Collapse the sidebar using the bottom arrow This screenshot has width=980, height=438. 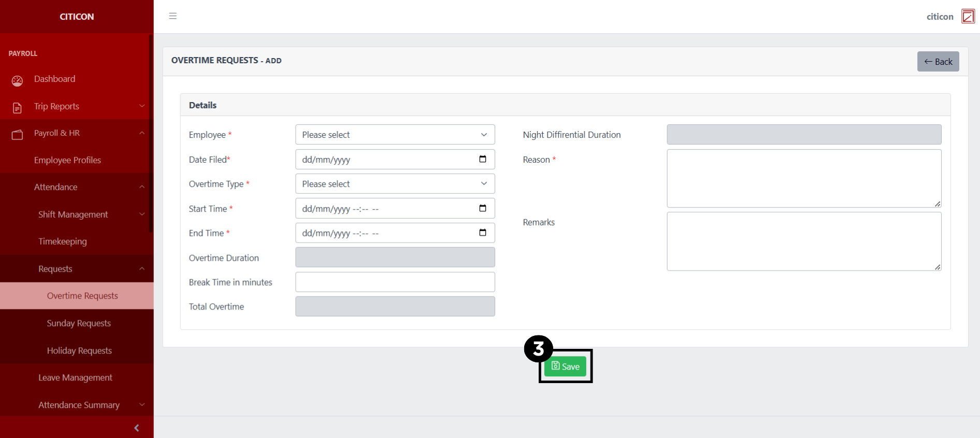tap(137, 428)
